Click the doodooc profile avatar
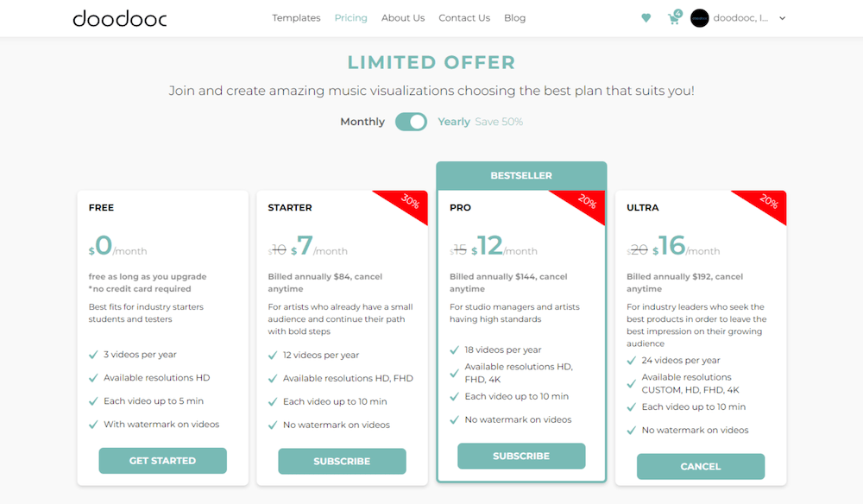Screen dimensions: 863x504 pos(700,18)
